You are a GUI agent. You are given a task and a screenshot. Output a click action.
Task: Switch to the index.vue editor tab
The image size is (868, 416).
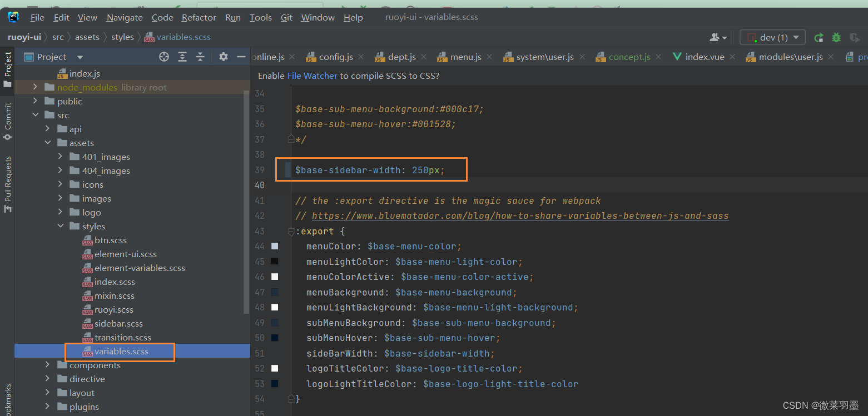click(703, 57)
